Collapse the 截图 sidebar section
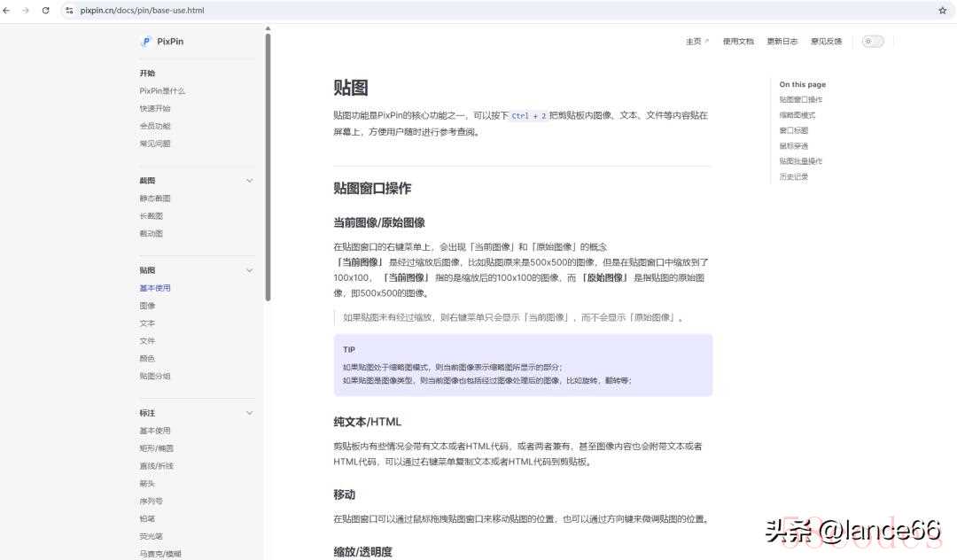This screenshot has height=560, width=957. [x=249, y=181]
